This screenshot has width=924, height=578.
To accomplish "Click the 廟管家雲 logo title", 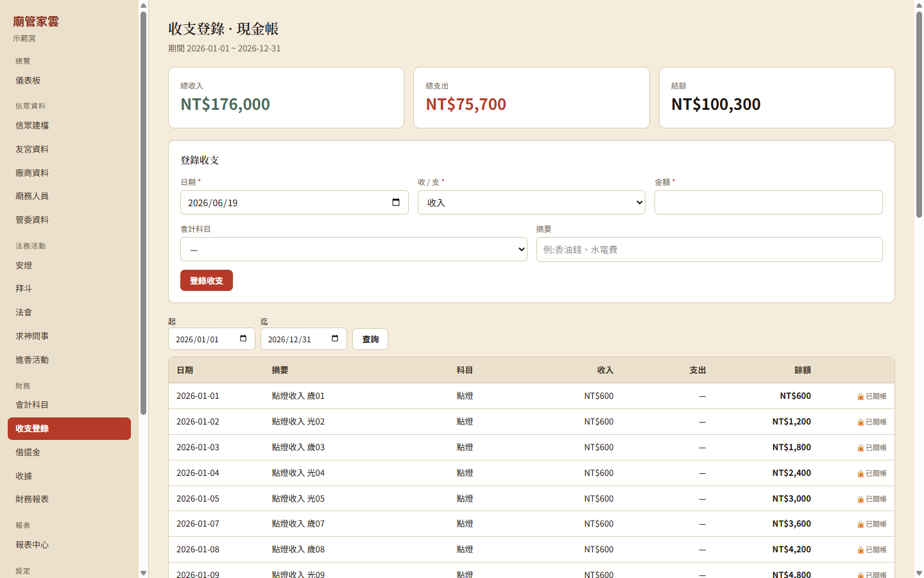I will 36,21.
